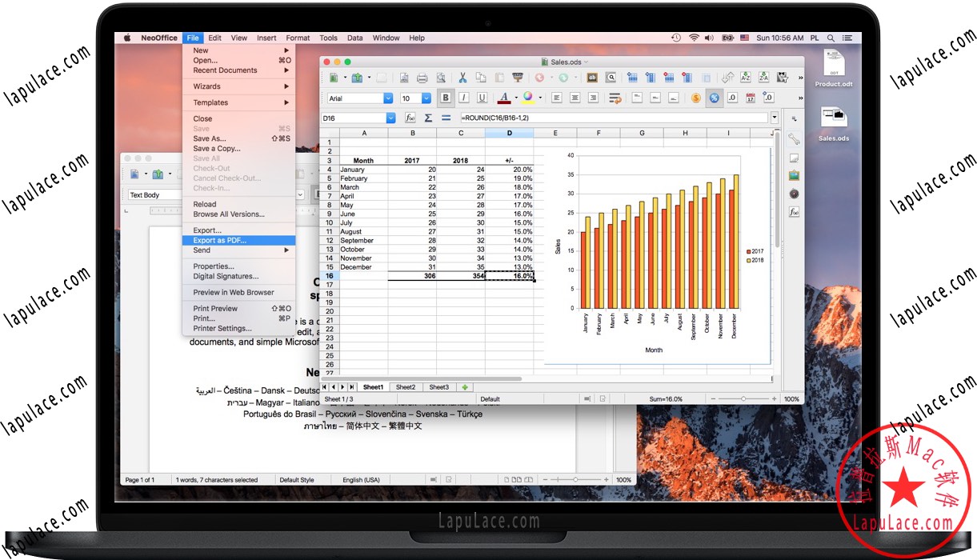The image size is (977, 560).
Task: Select the Sum icon in the formula bar
Action: pos(428,118)
